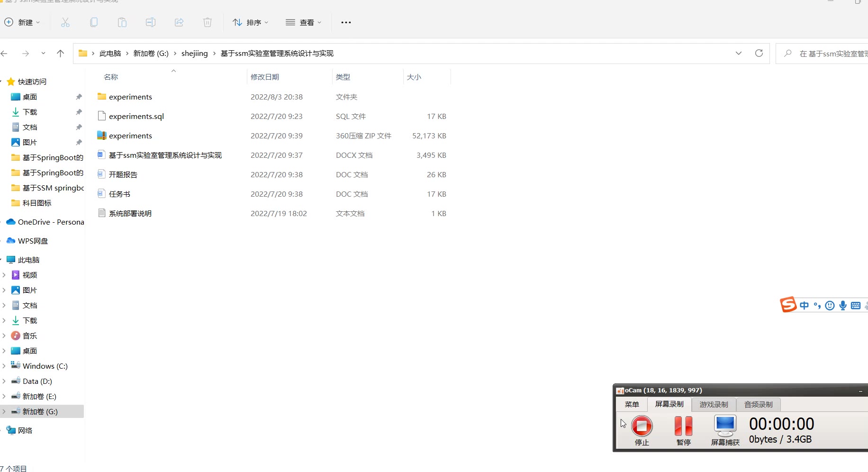Sort by 类型 column header

click(x=343, y=77)
